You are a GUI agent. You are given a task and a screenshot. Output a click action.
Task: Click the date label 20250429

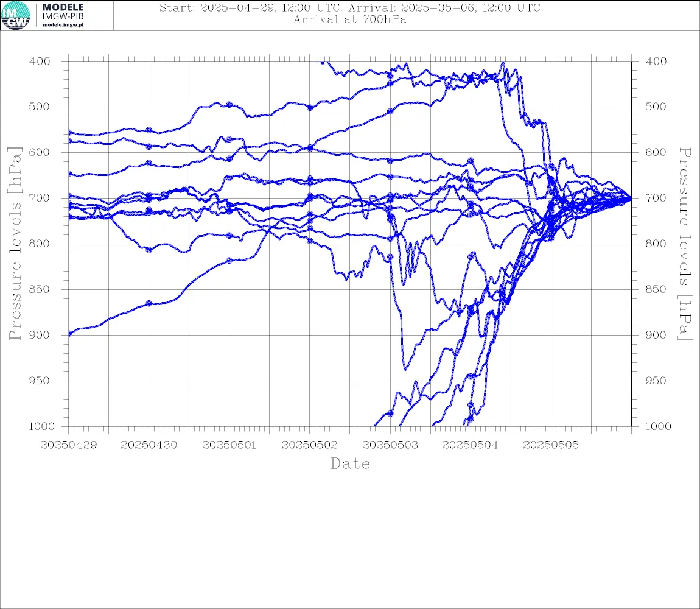(68, 445)
